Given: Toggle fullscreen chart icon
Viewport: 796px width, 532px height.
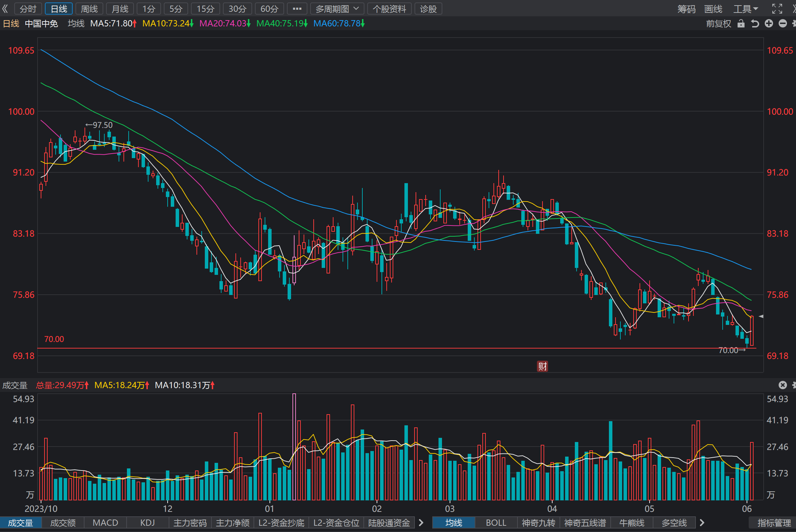Looking at the screenshot, I should click(777, 9).
